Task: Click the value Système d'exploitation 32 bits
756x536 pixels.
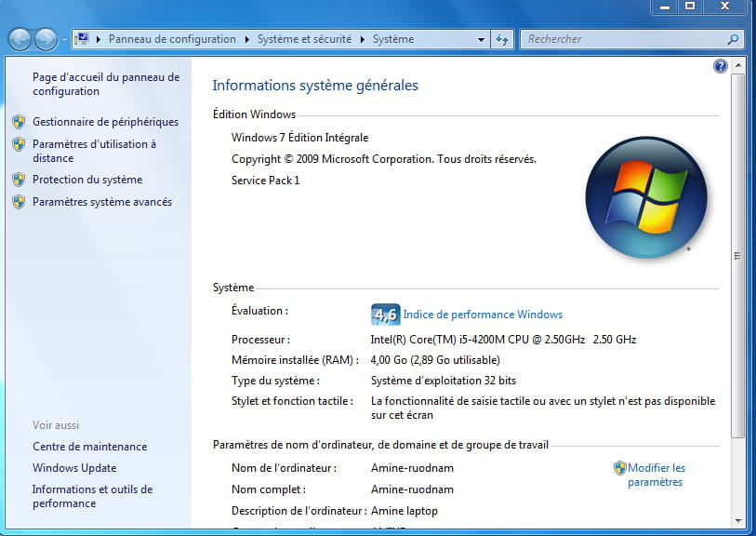Action: [444, 381]
